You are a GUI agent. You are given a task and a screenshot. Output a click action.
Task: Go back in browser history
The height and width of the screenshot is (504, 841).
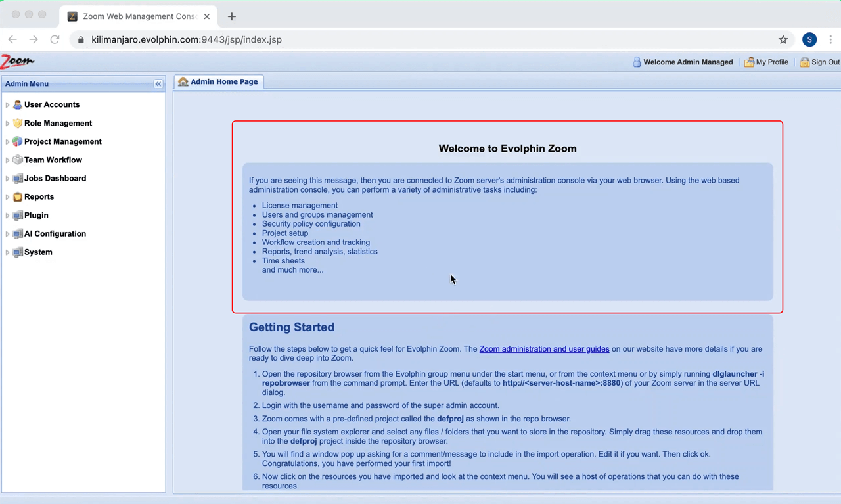click(12, 39)
